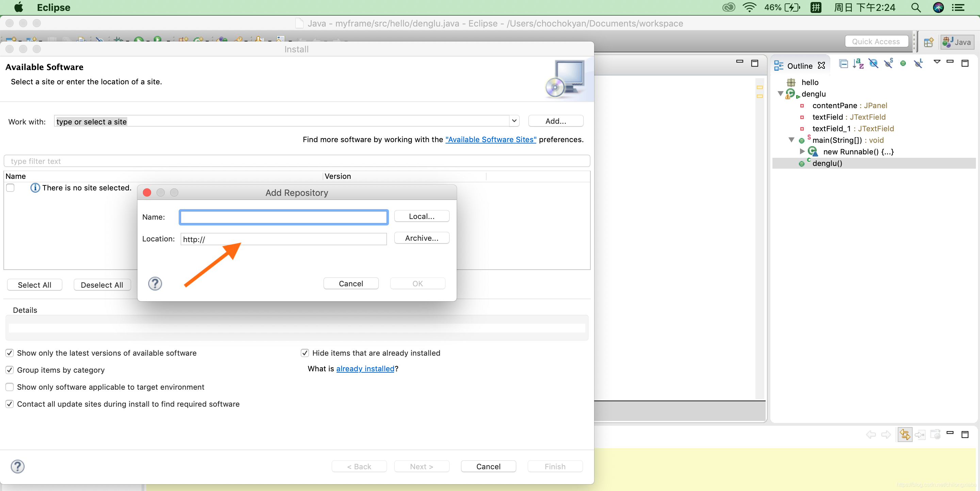Minimize the editor area
980x491 pixels.
coord(739,62)
